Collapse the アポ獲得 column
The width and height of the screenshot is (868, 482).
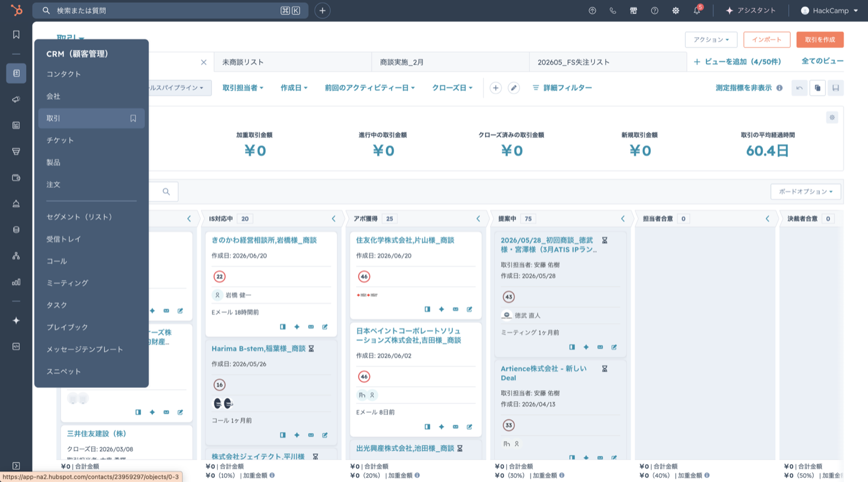coord(478,218)
